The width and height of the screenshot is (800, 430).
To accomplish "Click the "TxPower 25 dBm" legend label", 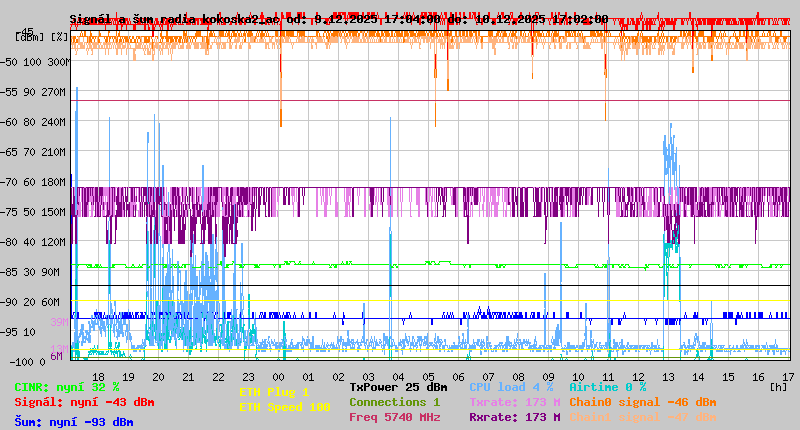I will [x=398, y=388].
